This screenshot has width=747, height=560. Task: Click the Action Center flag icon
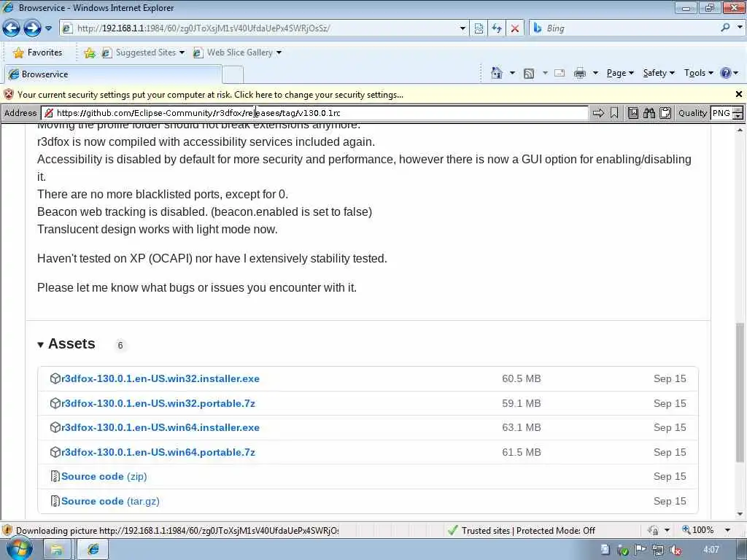640,550
